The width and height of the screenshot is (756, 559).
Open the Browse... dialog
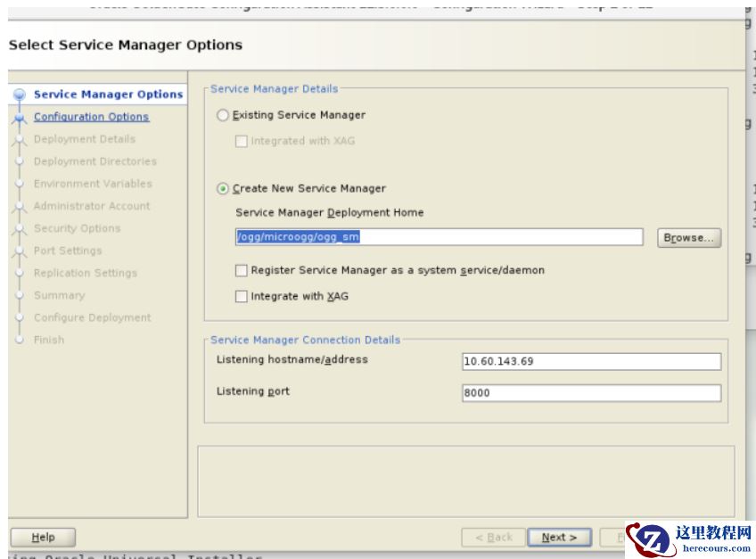point(689,238)
